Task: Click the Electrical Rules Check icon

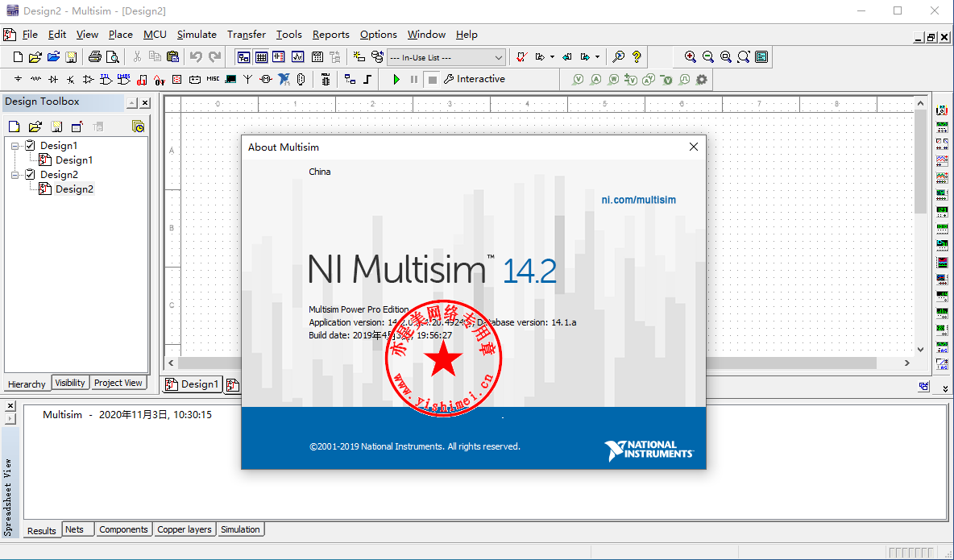Action: coord(521,57)
